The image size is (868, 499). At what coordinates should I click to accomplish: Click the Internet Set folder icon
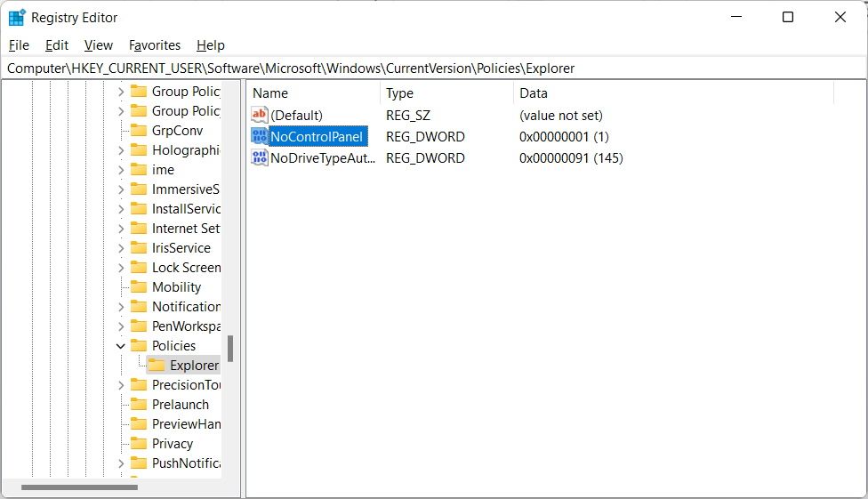(139, 229)
